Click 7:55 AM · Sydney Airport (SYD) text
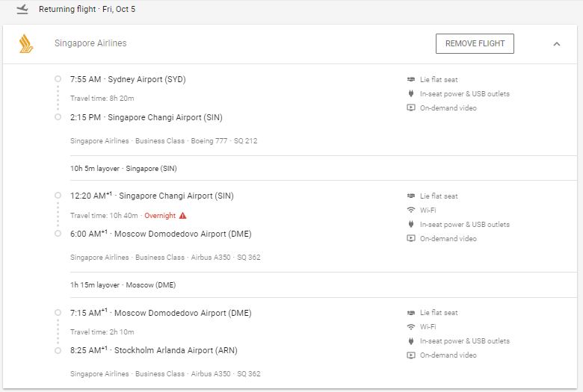Image resolution: width=583 pixels, height=392 pixels. point(128,79)
